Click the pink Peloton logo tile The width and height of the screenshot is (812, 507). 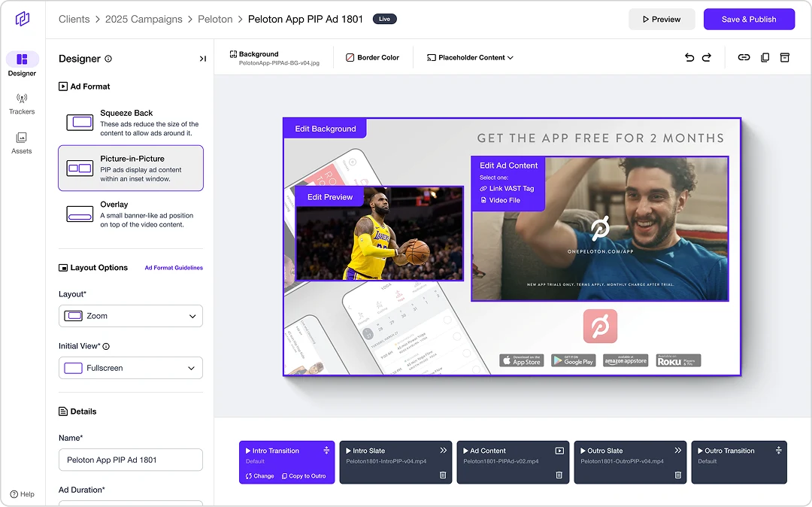pyautogui.click(x=600, y=326)
